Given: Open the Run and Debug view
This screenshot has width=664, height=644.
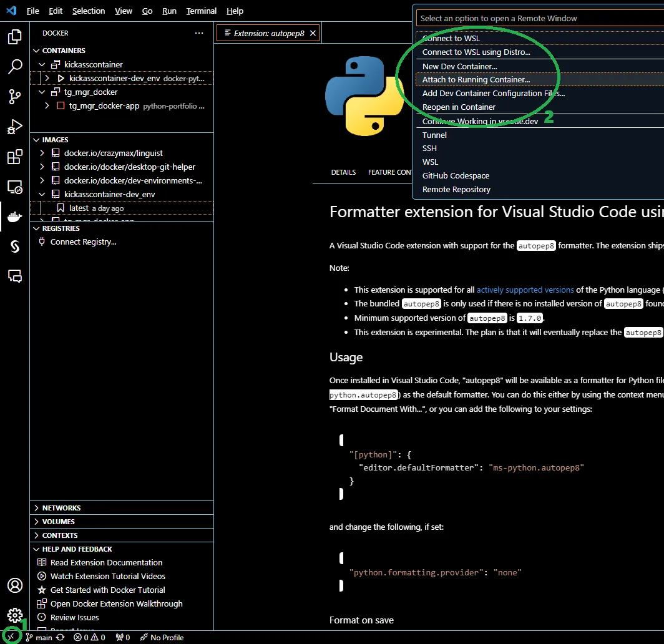Looking at the screenshot, I should pos(15,127).
